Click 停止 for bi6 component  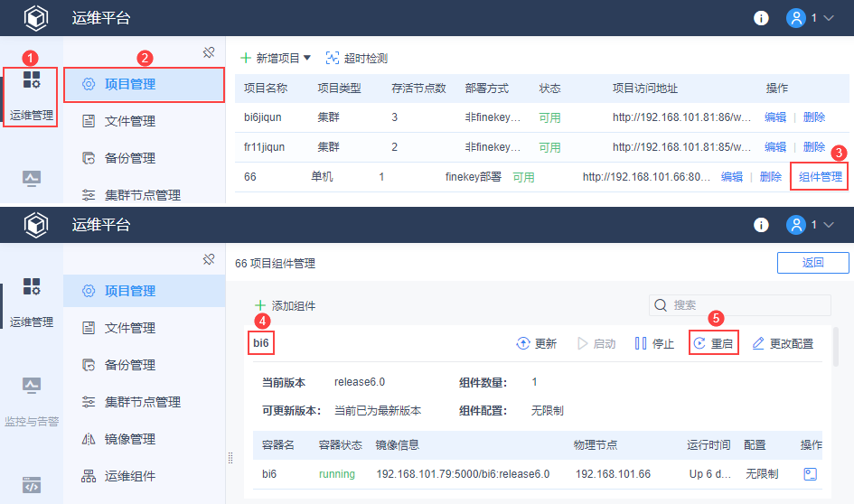click(x=654, y=343)
